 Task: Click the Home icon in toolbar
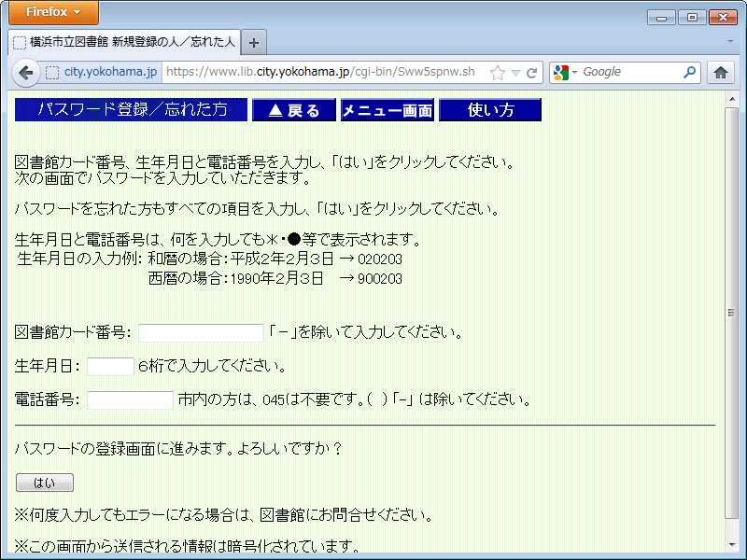pos(720,72)
